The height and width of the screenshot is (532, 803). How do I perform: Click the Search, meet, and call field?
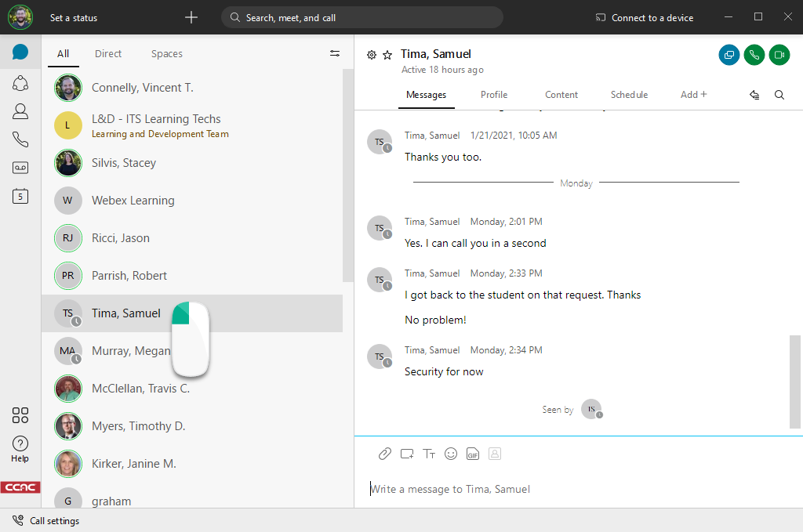coord(362,17)
